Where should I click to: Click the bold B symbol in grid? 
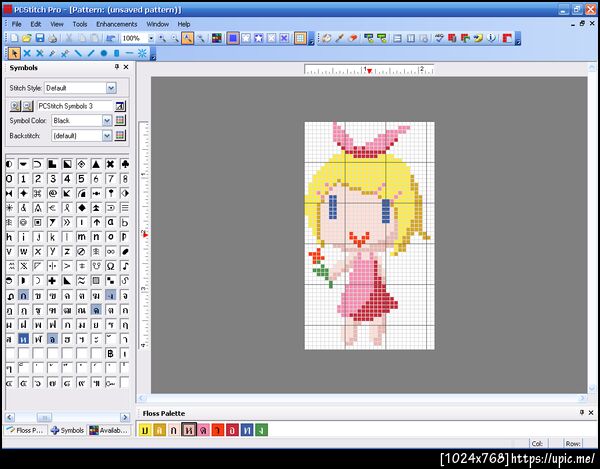pos(110,354)
